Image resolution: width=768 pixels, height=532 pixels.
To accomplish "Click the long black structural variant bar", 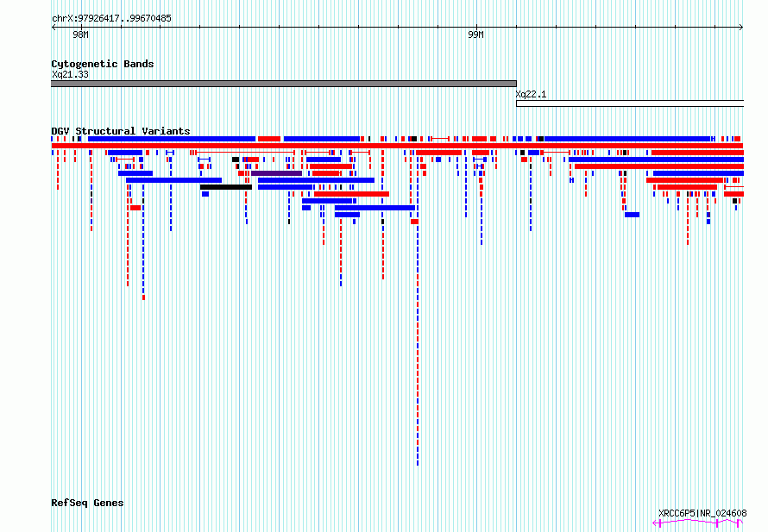I will (x=226, y=187).
